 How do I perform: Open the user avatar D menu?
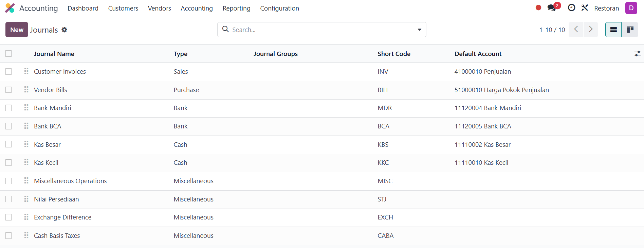coord(631,8)
